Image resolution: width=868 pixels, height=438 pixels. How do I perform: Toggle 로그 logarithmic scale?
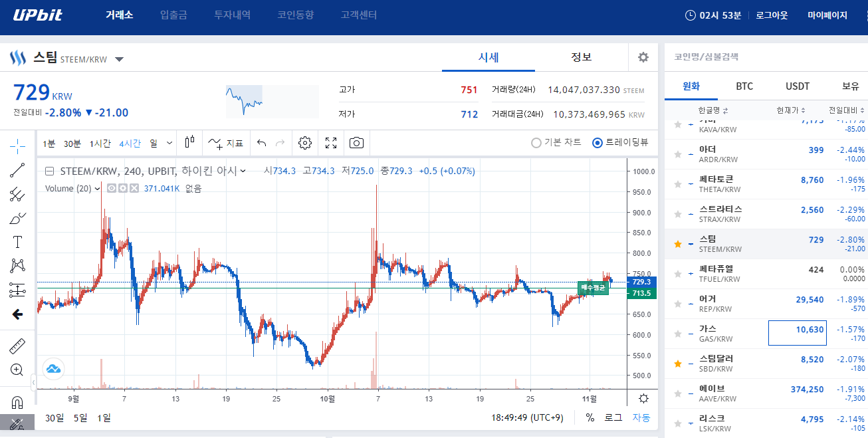[x=613, y=417]
